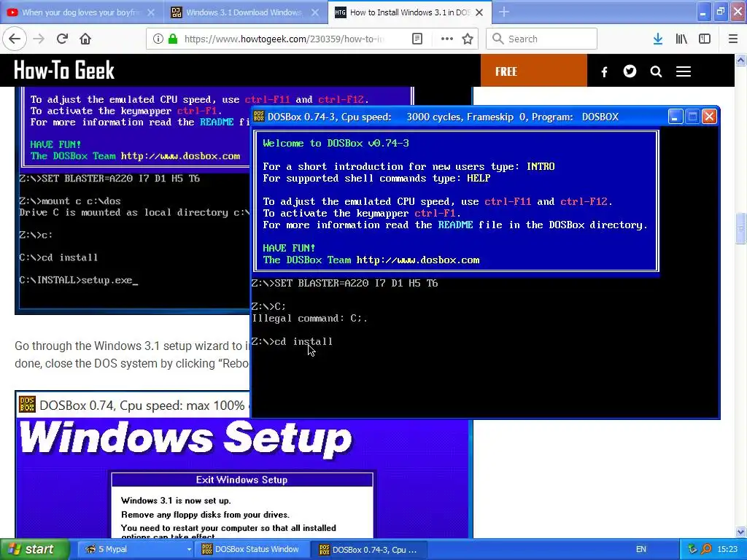This screenshot has width=747, height=560.
Task: Open the How-To Geek site menu icon
Action: 683,72
